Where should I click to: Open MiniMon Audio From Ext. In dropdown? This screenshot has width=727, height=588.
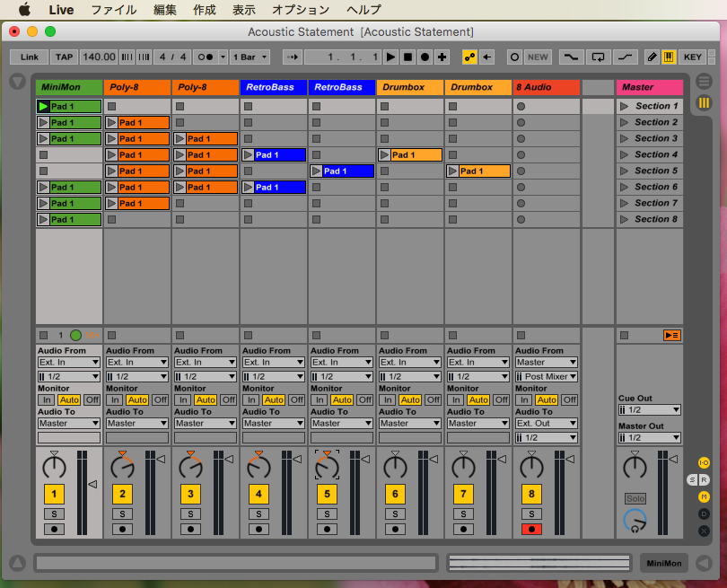(68, 362)
